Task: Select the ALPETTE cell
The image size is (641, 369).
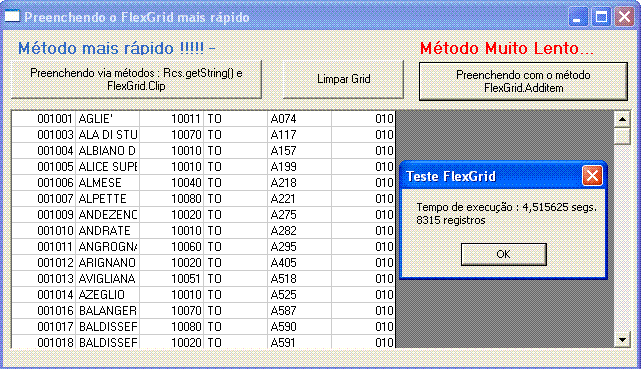Action: (108, 199)
